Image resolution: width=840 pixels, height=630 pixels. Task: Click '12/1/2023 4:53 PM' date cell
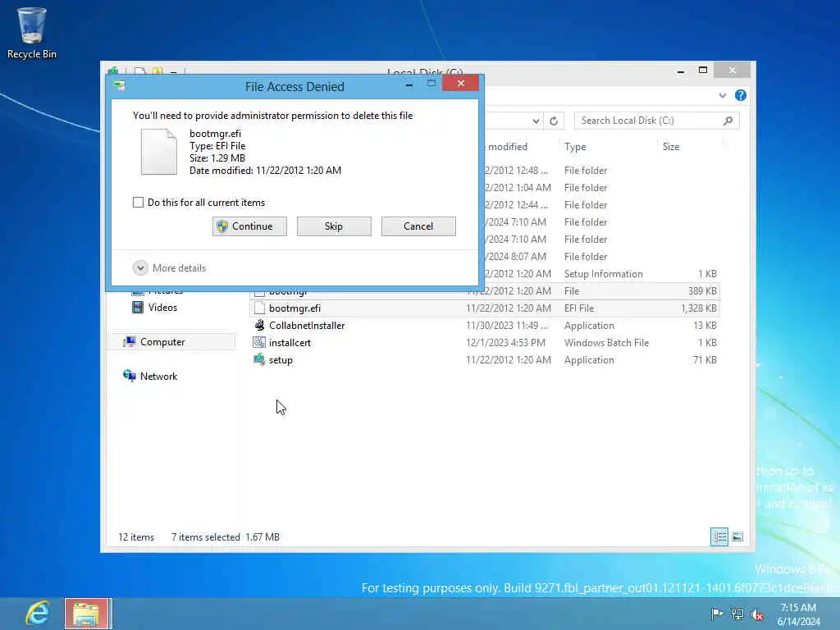505,342
